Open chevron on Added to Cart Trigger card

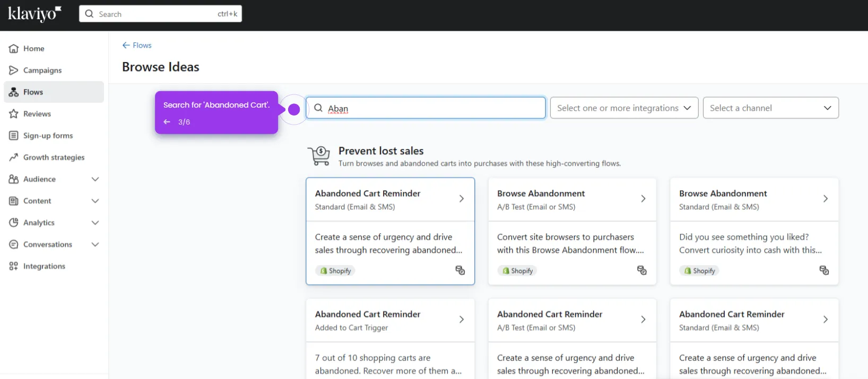click(x=462, y=320)
